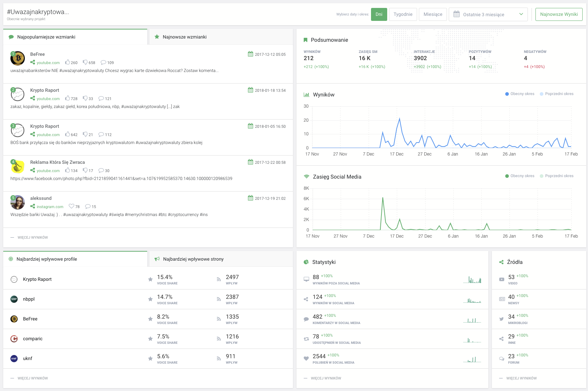
Task: Click the blue Obecny okres color dot in Wyników
Action: coord(507,94)
